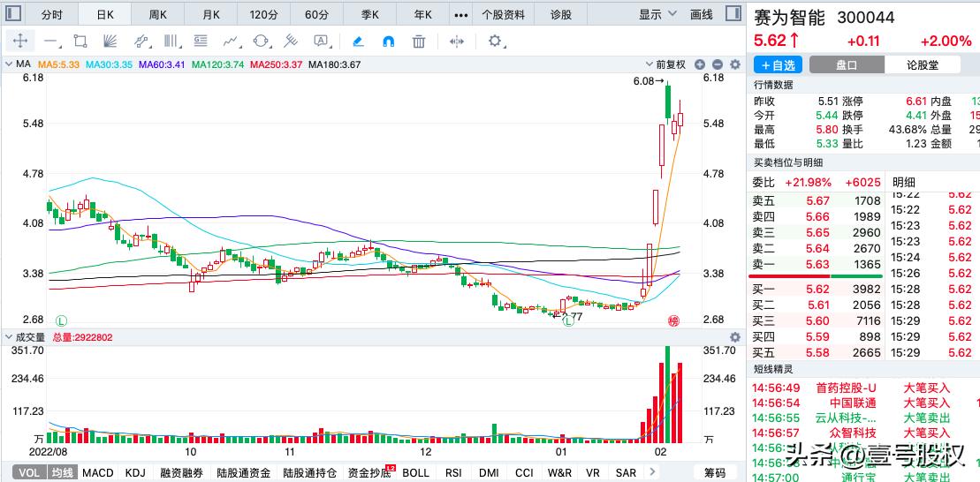980x482 pixels.
Task: Open the 个股资料 tab
Action: tap(504, 14)
